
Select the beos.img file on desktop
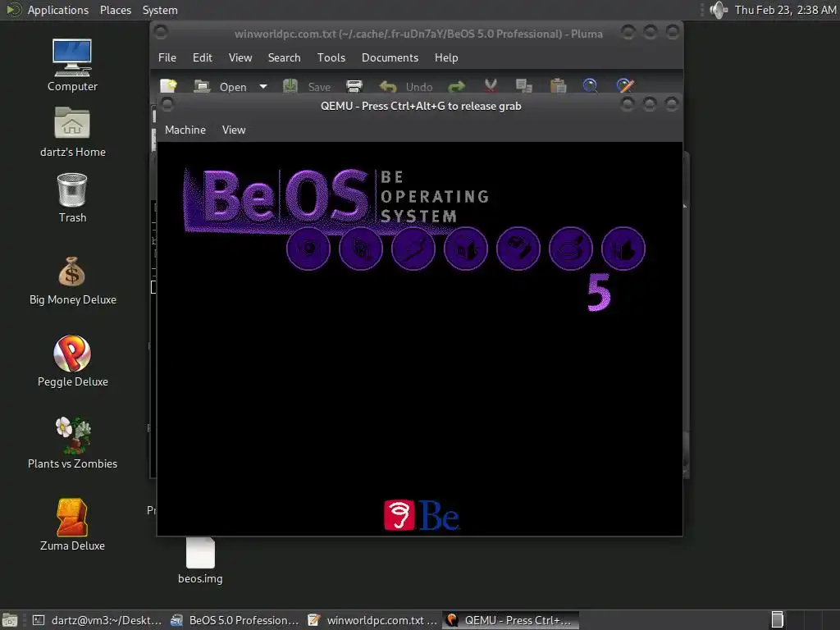coord(200,560)
